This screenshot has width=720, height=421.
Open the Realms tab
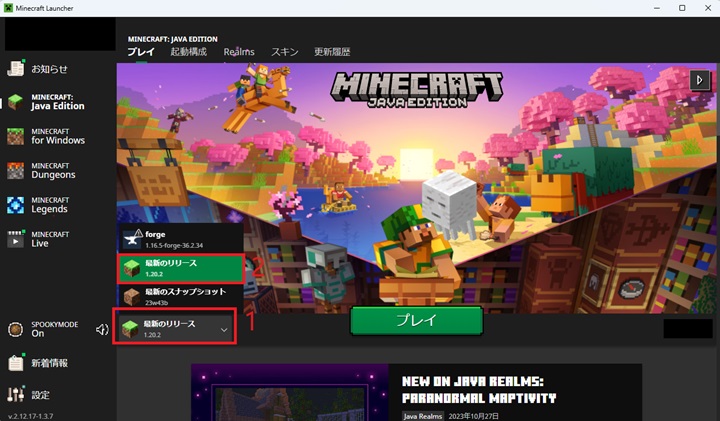tap(239, 52)
